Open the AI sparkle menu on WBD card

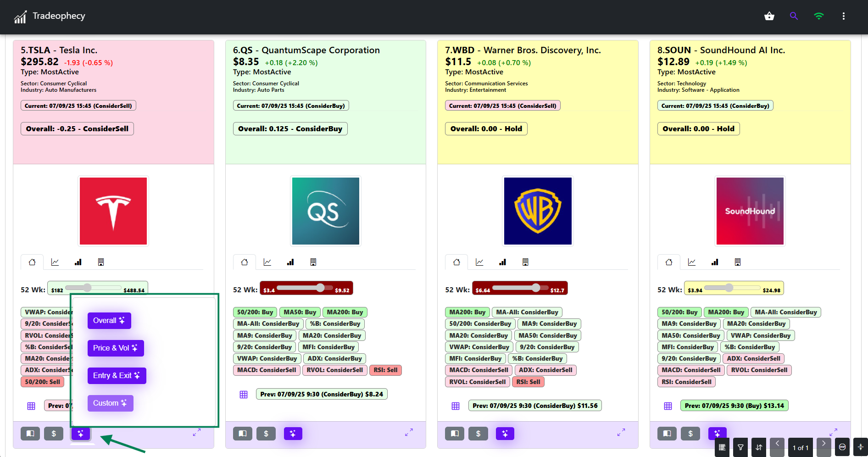pos(505,434)
